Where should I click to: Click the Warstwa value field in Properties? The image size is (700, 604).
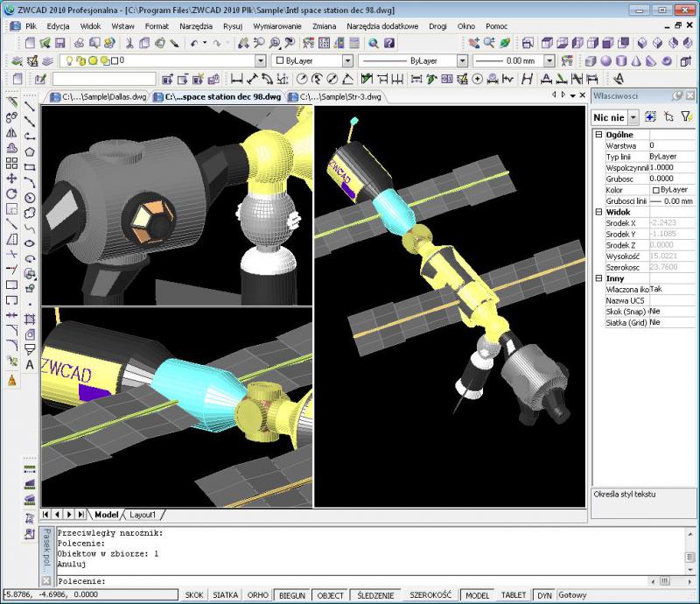click(672, 145)
